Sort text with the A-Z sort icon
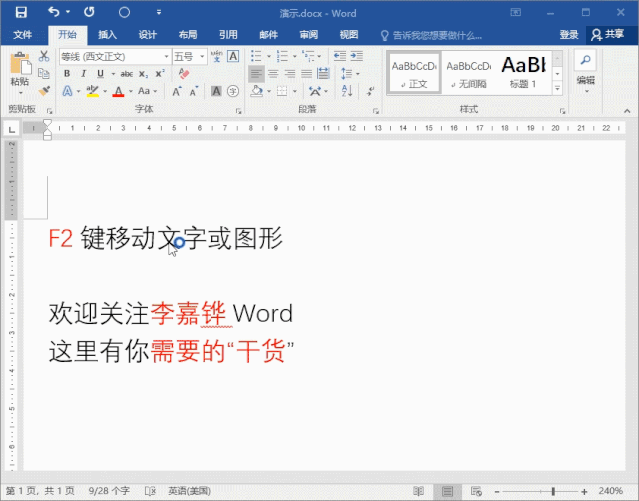This screenshot has width=639, height=501. tap(347, 91)
